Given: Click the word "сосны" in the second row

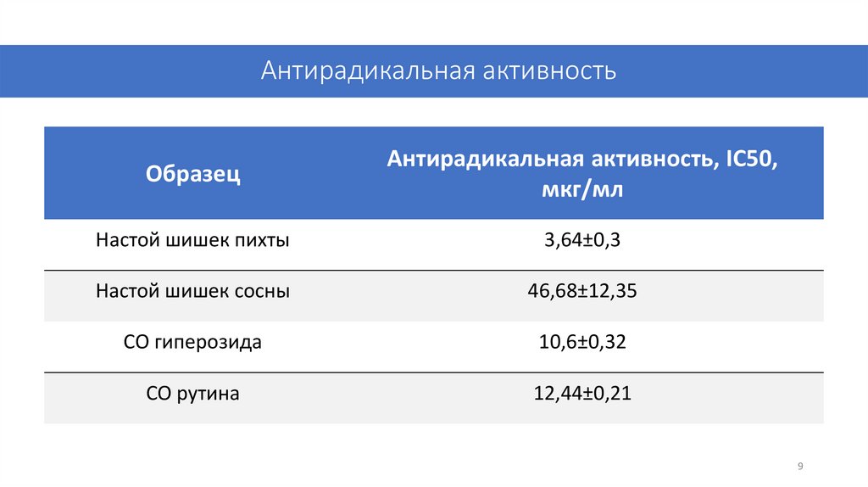Looking at the screenshot, I should coord(263,292).
